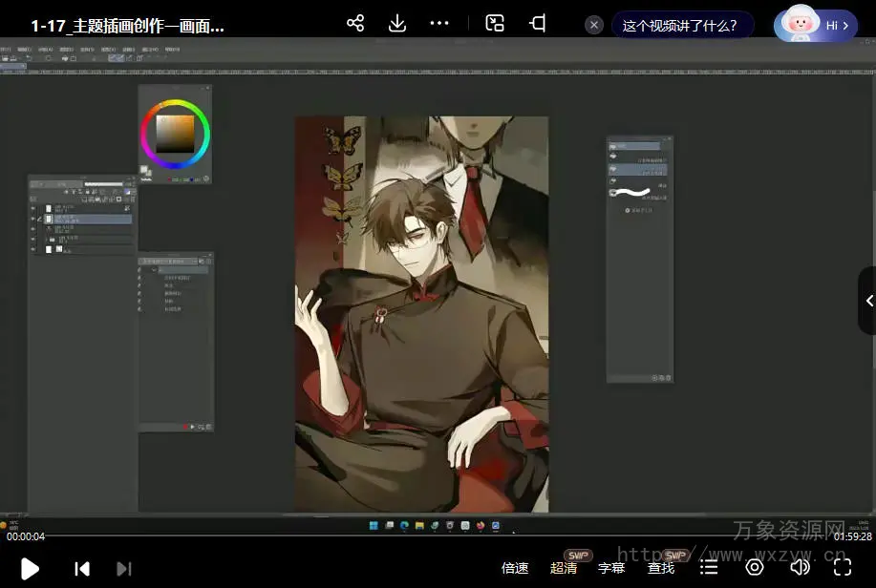876x588 pixels.
Task: Skip to the previous video
Action: tap(82, 569)
